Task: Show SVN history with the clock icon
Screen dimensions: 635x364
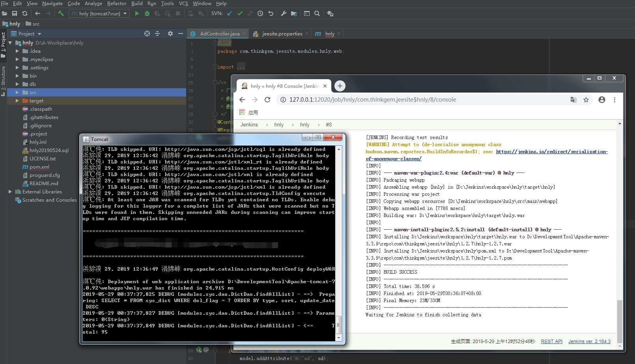Action: pos(260,13)
